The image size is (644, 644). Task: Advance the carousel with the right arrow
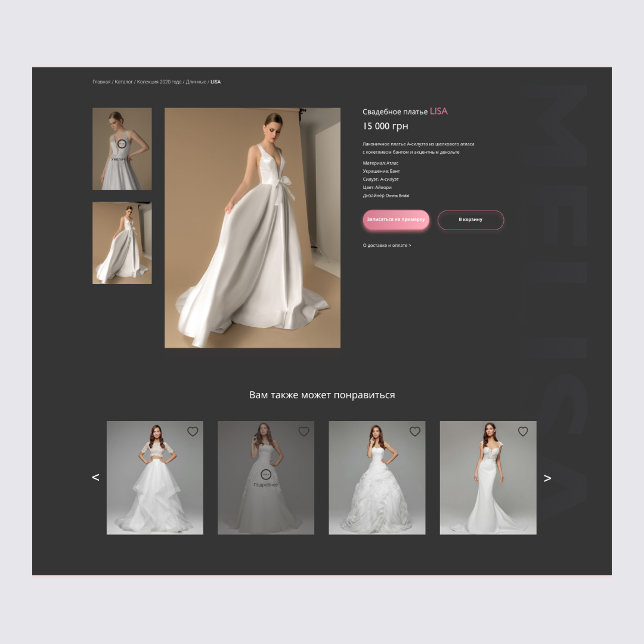547,478
